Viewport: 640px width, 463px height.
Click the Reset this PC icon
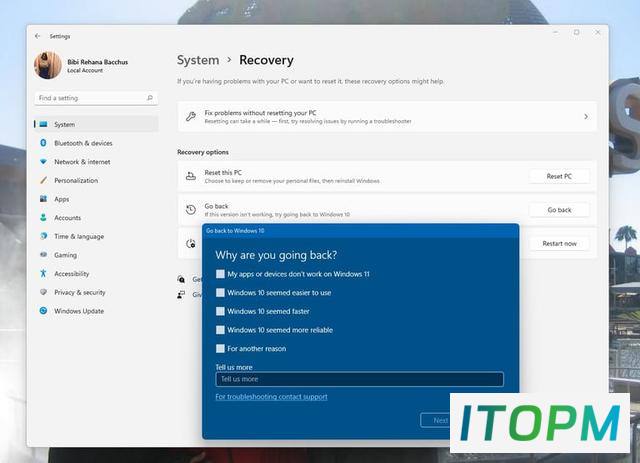191,176
